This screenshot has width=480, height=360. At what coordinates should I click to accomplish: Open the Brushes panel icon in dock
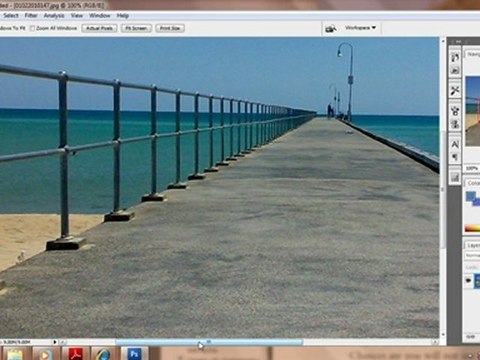click(455, 111)
